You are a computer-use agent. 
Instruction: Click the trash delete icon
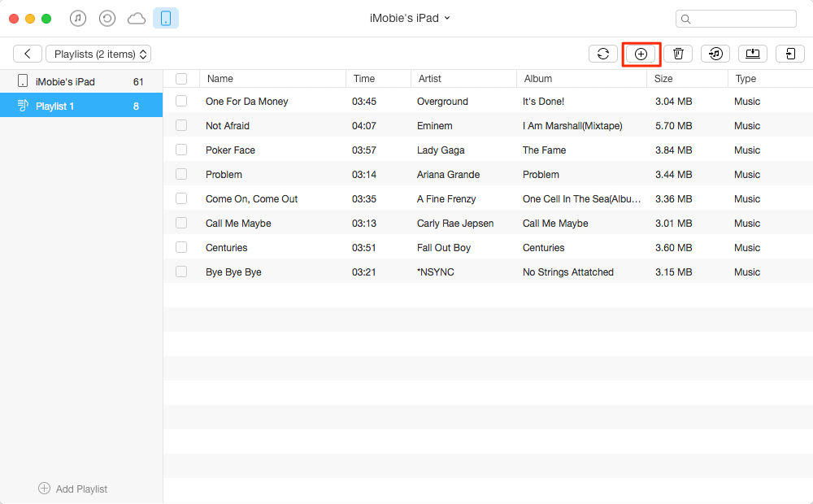tap(678, 54)
